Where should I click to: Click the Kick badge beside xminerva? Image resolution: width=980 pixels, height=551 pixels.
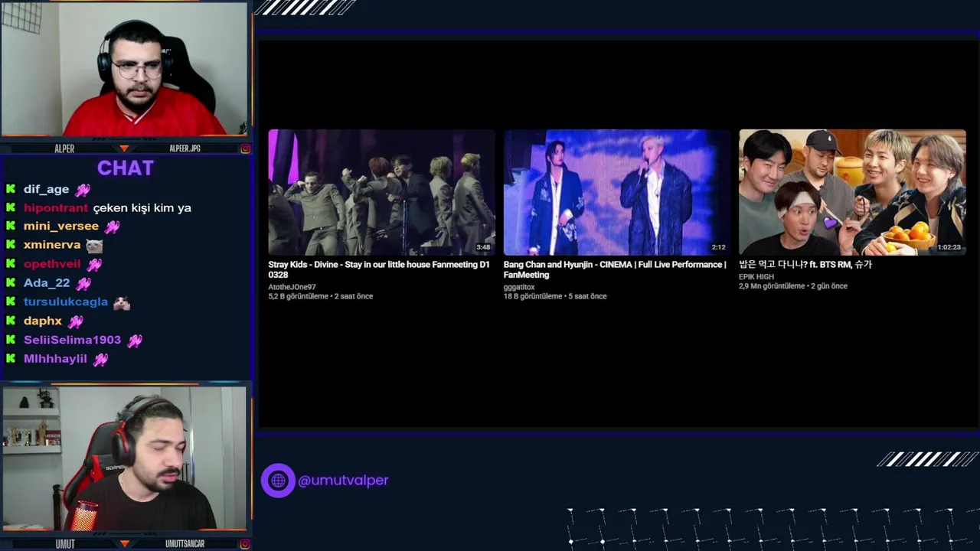point(11,245)
